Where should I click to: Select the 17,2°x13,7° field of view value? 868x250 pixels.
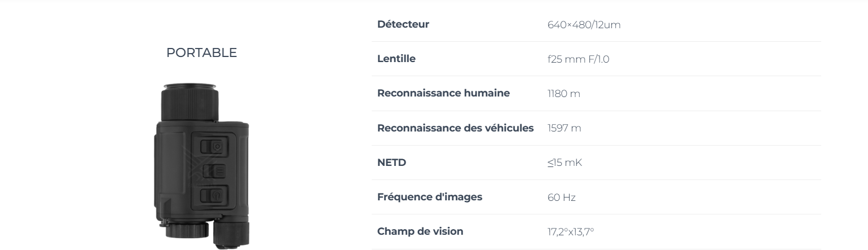[571, 232]
